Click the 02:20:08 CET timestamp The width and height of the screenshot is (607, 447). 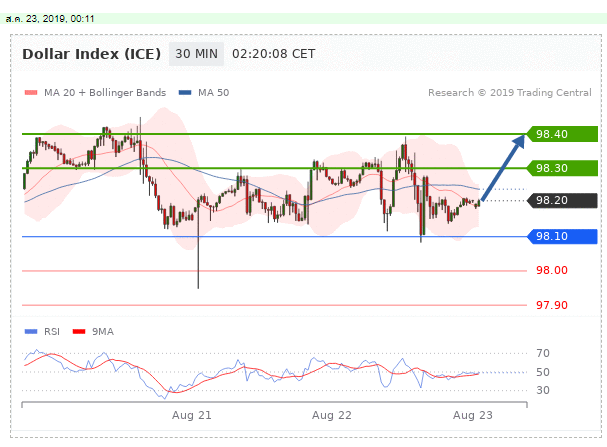[274, 54]
